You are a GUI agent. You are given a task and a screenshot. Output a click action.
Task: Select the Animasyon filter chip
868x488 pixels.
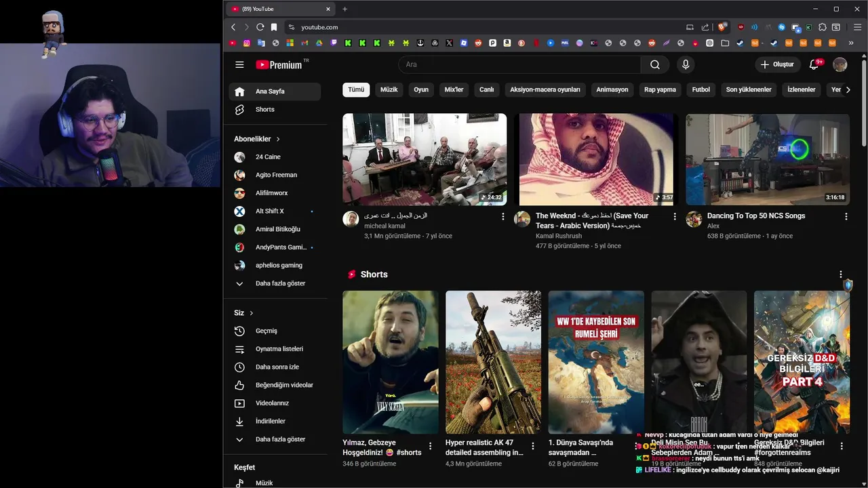tap(612, 89)
